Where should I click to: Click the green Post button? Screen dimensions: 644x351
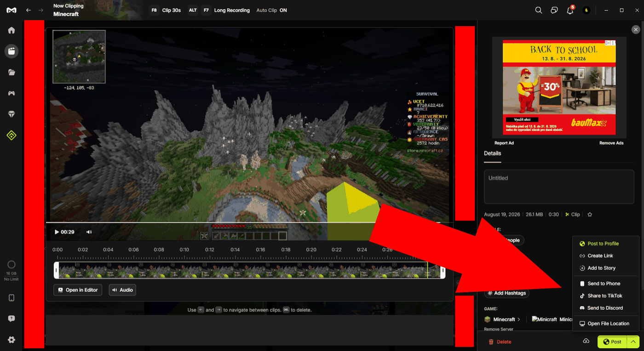click(x=612, y=342)
